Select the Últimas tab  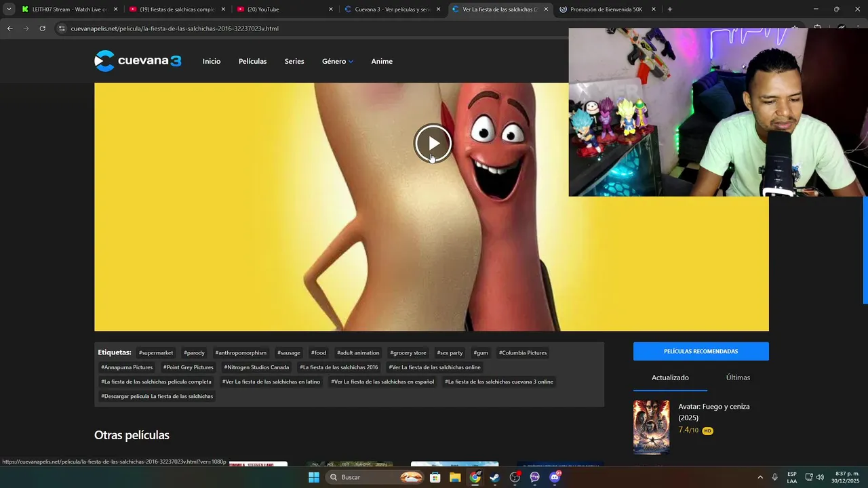click(x=738, y=378)
